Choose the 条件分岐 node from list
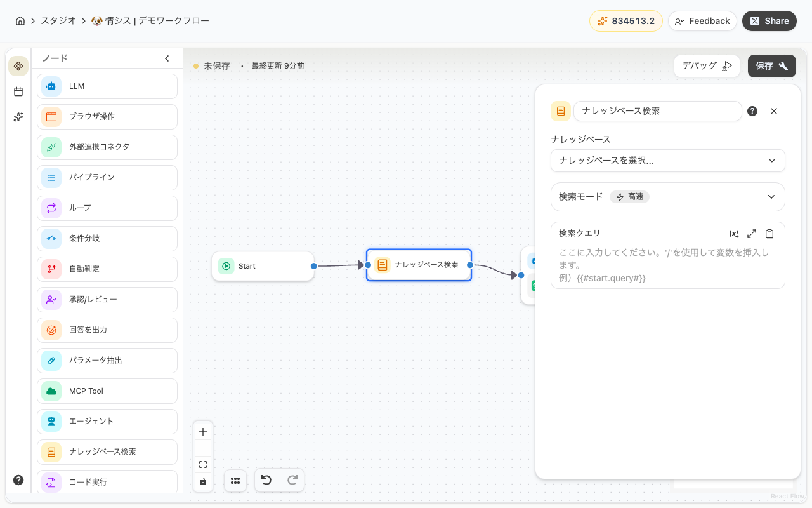 pos(107,239)
